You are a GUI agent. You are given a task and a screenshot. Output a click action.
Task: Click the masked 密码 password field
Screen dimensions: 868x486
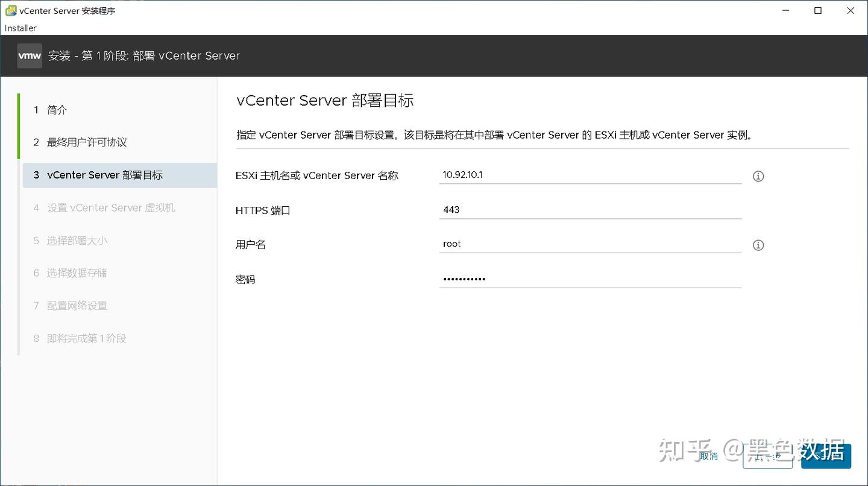[591, 278]
